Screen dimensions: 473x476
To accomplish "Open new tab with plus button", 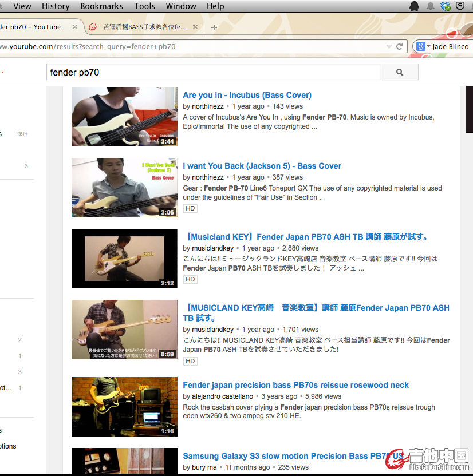I will pos(214,27).
